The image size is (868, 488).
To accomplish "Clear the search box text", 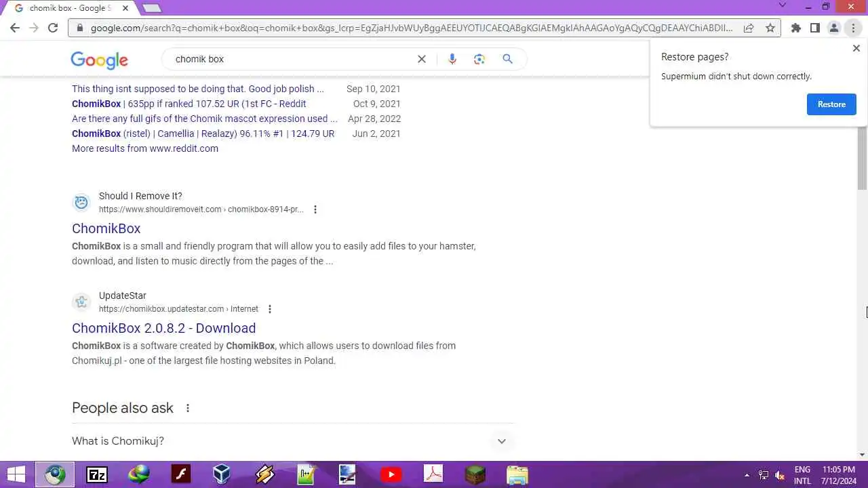I will pos(422,59).
